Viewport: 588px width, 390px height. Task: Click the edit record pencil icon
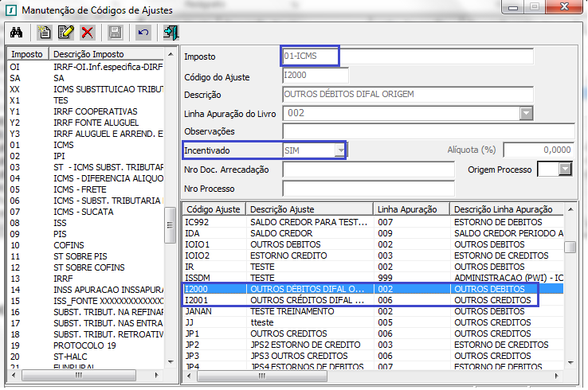(x=65, y=33)
